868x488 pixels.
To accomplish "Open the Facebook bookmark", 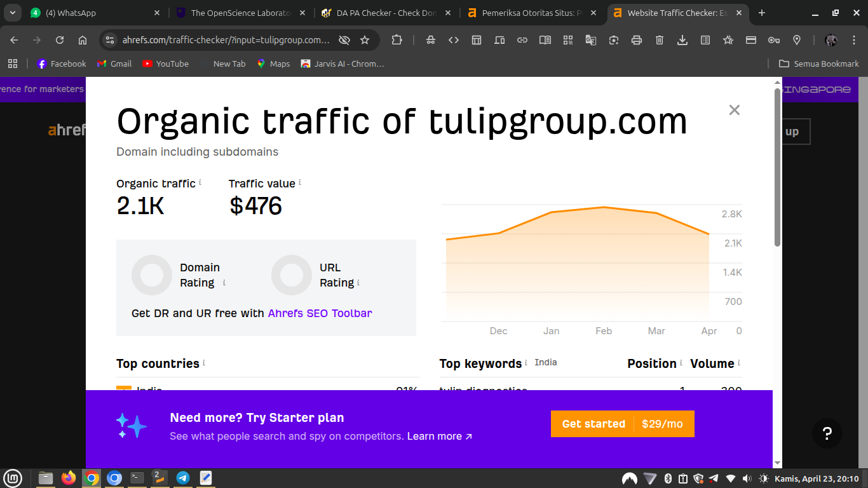I will pos(62,64).
